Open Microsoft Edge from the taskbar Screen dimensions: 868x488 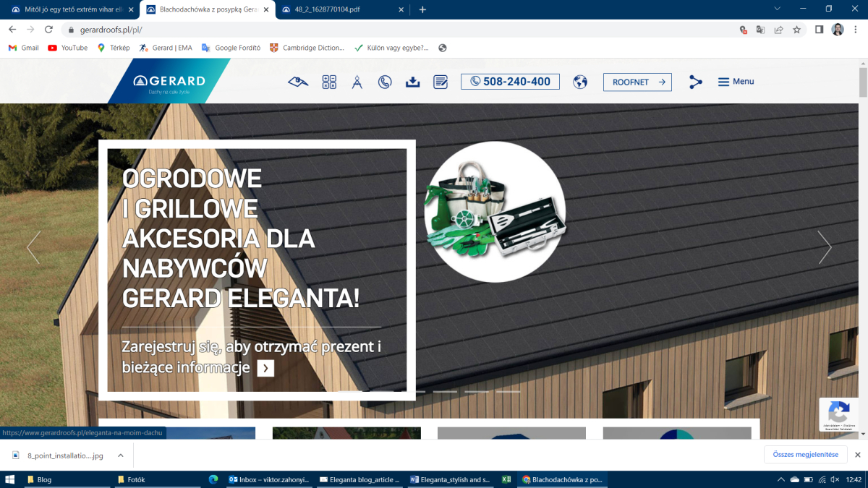tap(213, 479)
